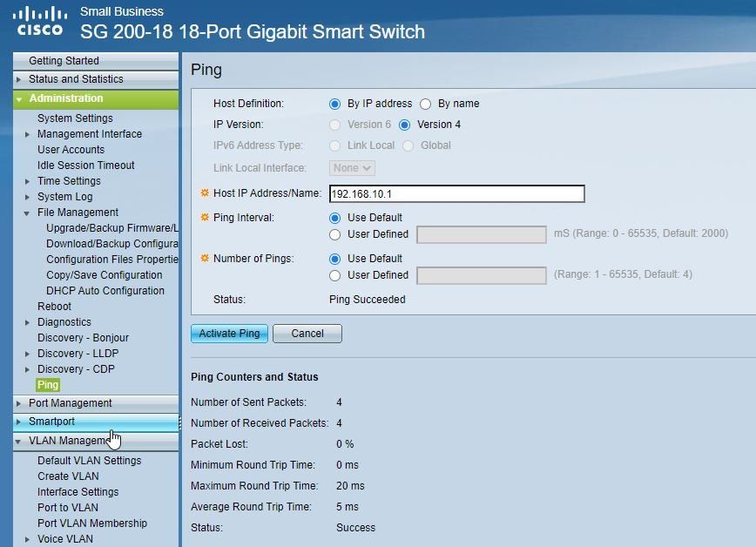The image size is (756, 547).
Task: Open Link Local Interface dropdown
Action: (x=352, y=168)
